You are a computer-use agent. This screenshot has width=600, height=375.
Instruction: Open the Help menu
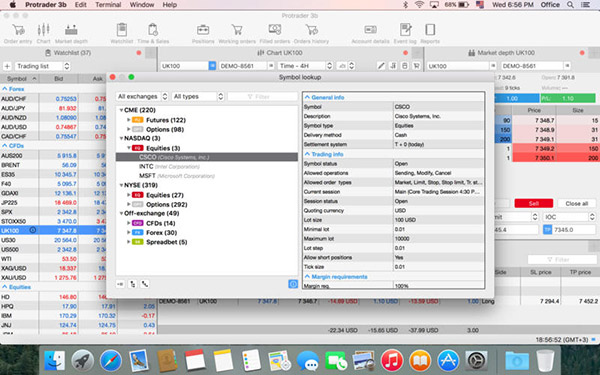pyautogui.click(x=170, y=5)
